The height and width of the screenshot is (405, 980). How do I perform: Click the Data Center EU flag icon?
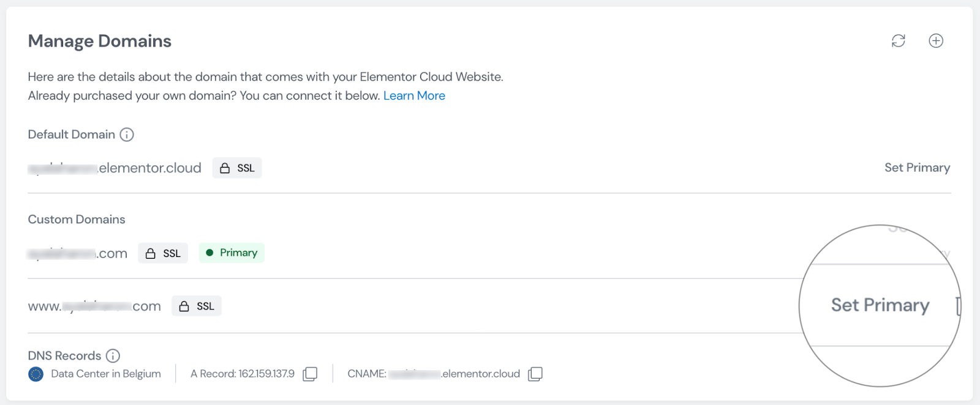[36, 374]
